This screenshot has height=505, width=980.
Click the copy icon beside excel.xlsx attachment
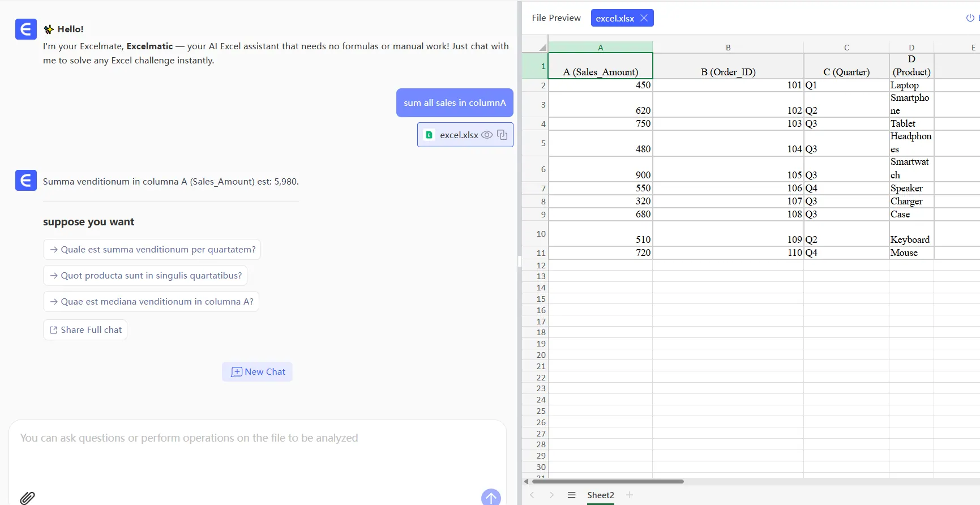502,135
